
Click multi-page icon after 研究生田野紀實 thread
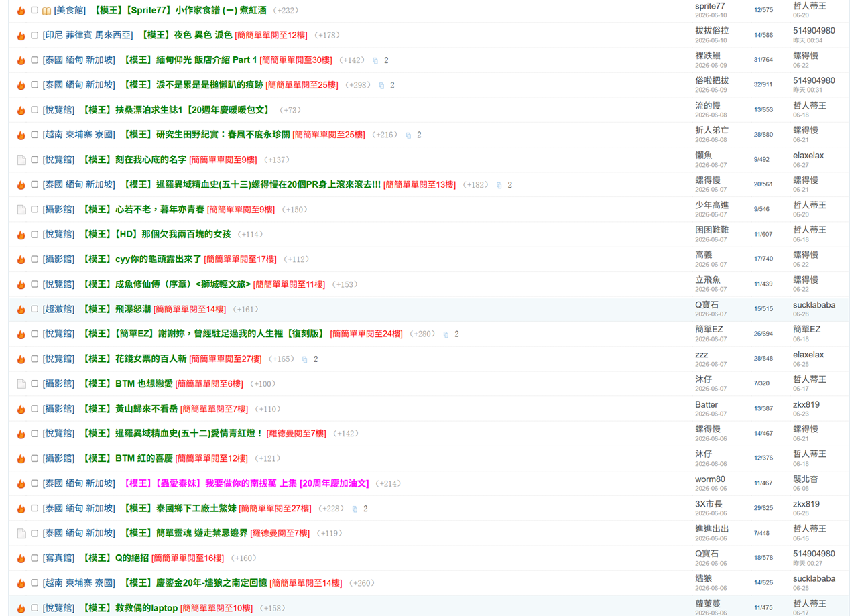(x=408, y=135)
